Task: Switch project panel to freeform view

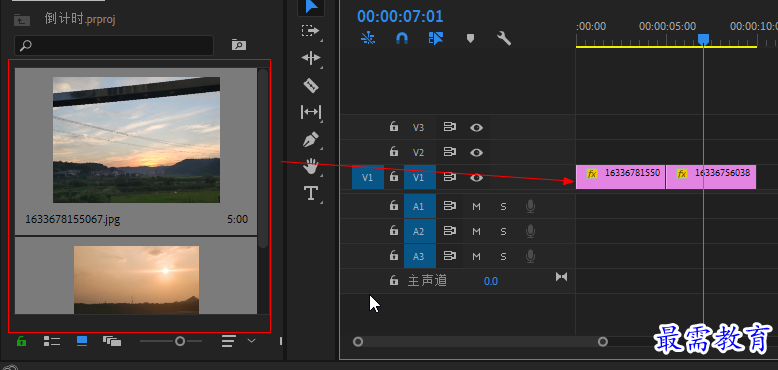Action: (112, 341)
